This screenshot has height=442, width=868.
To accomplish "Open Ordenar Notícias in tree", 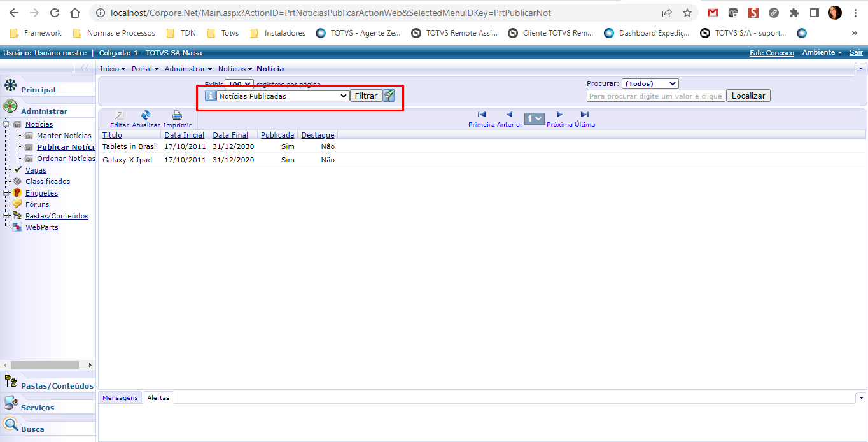I will (x=66, y=159).
